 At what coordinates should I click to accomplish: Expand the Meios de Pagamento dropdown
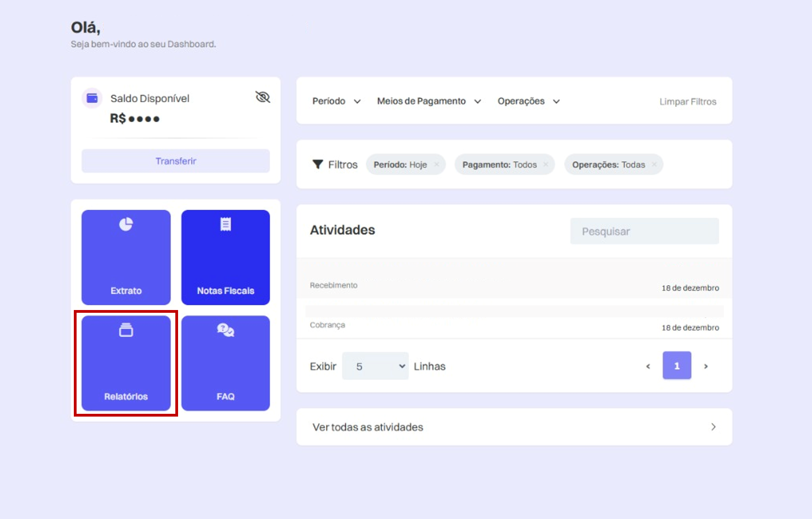click(x=429, y=101)
